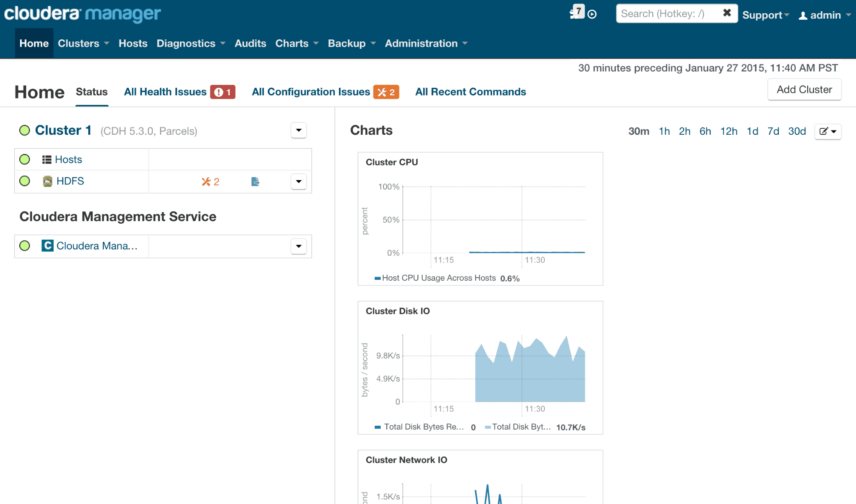Open the Administration menu
The height and width of the screenshot is (504, 856).
pos(422,43)
